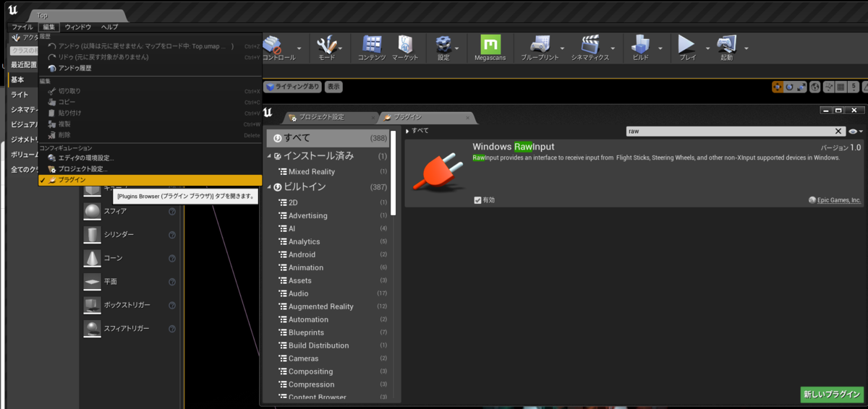Select the Sphere Trigger (スフィアトリガー) icon
The height and width of the screenshot is (409, 868).
[92, 328]
